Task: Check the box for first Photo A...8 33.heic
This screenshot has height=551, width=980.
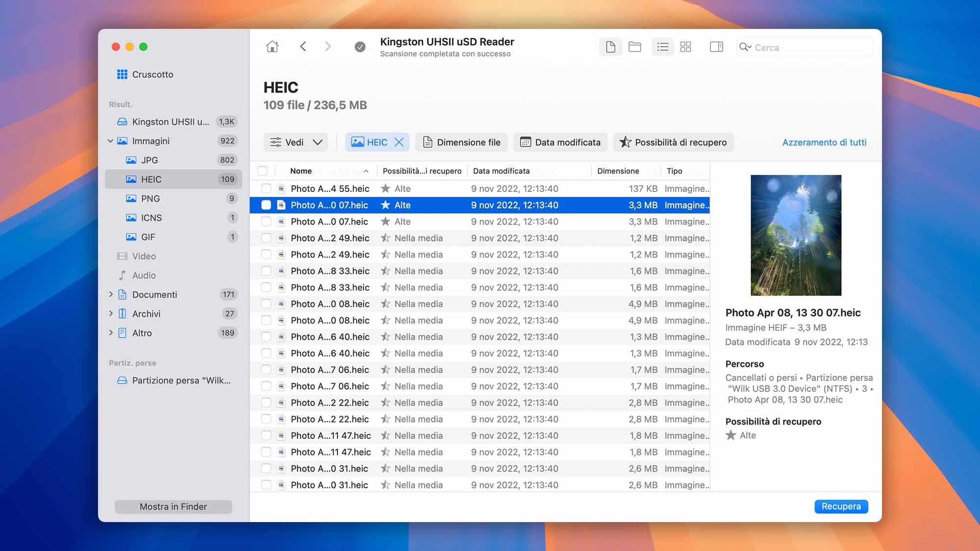Action: click(x=266, y=271)
